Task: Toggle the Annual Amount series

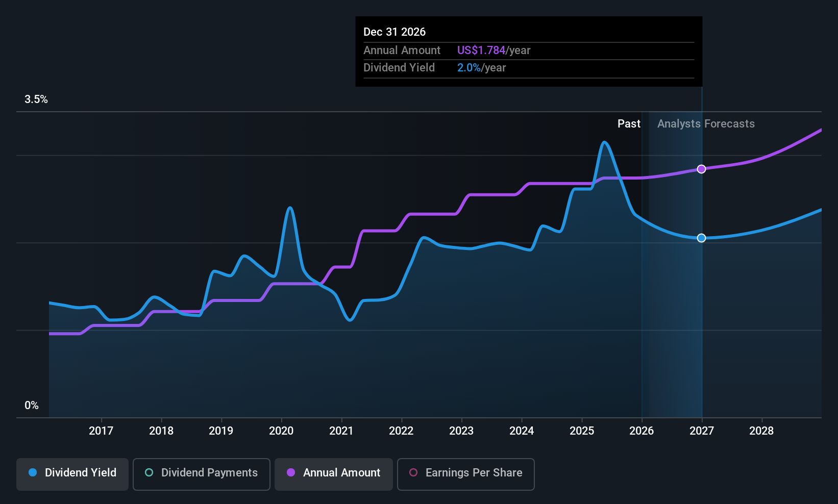Action: tap(334, 474)
